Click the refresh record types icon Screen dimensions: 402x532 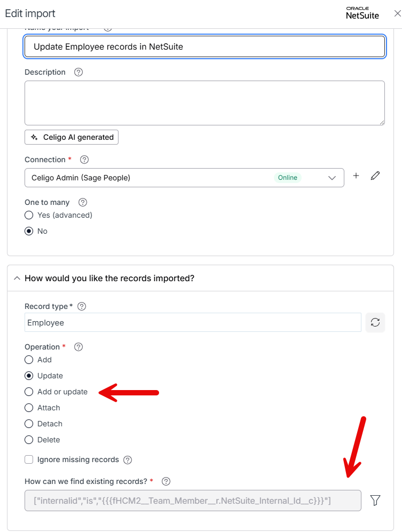coord(375,322)
